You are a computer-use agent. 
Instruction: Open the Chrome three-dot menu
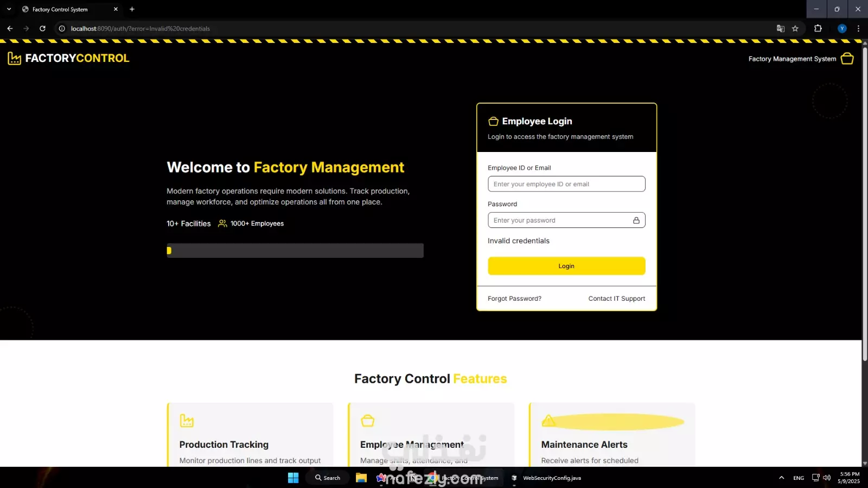click(x=858, y=29)
